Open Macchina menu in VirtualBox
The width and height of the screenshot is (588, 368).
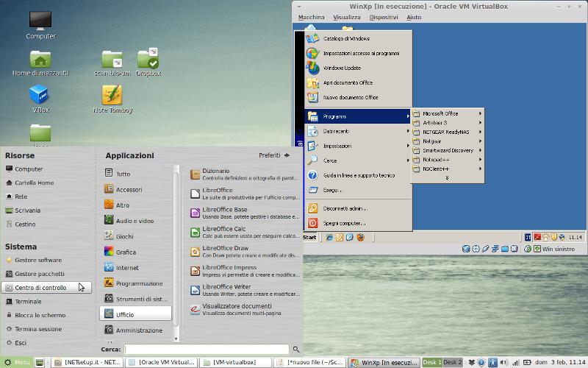(311, 17)
